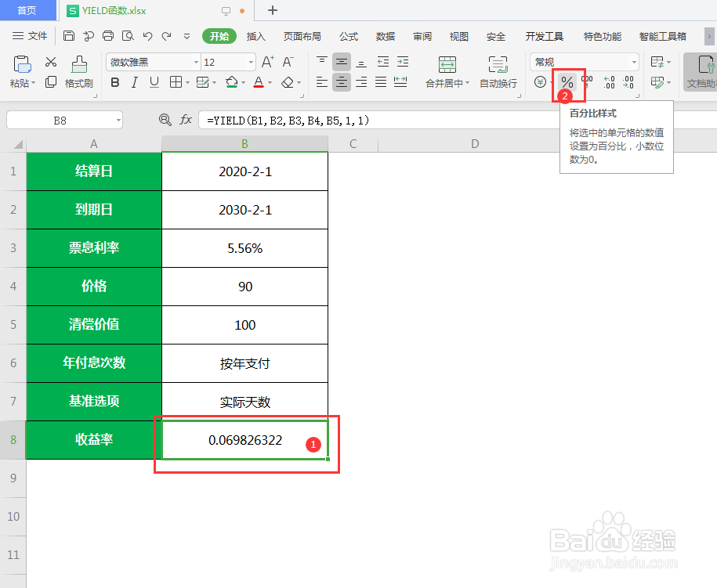Click the Merge and Center (合并居中) icon
This screenshot has height=588, width=717.
[x=447, y=64]
